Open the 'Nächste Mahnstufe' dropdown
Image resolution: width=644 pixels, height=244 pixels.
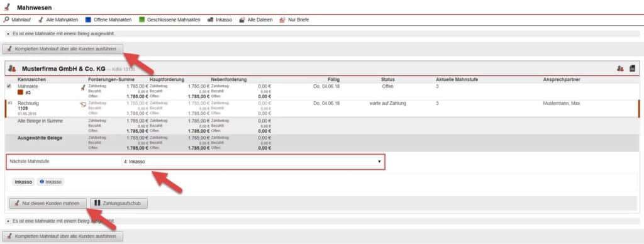click(252, 162)
